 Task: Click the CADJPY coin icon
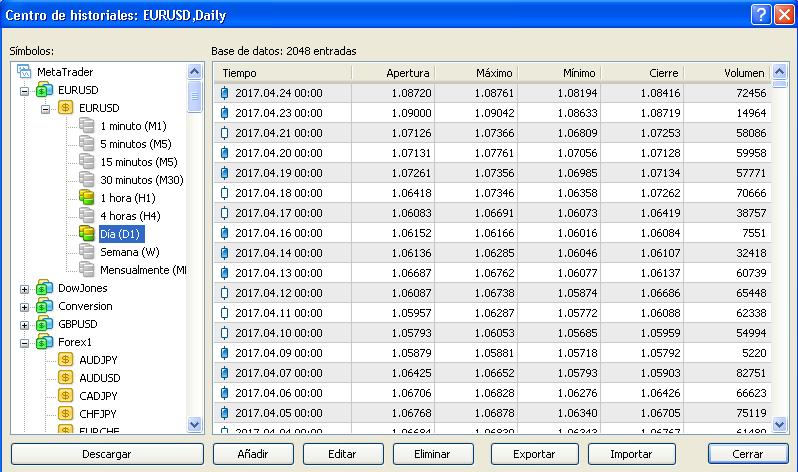[x=66, y=396]
